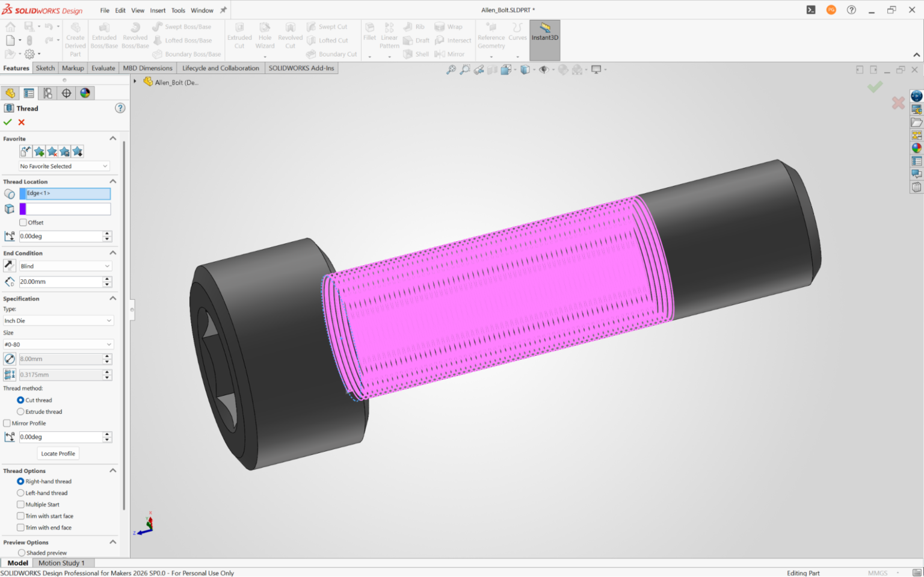Switch to the Evaluate tab
Viewport: 924px width, 577px height.
coord(103,68)
